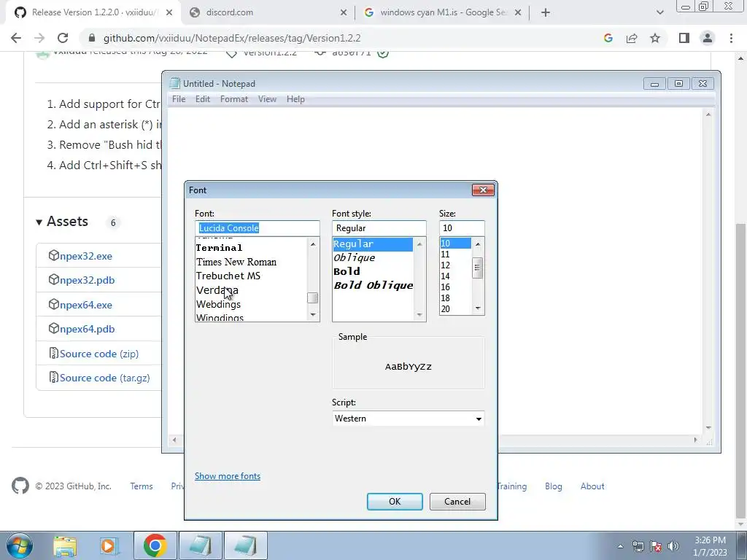The height and width of the screenshot is (560, 747).
Task: Open Chrome profile avatar
Action: click(708, 38)
